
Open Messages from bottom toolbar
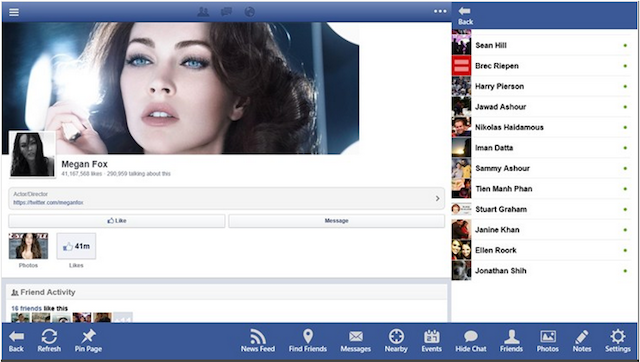tap(356, 342)
